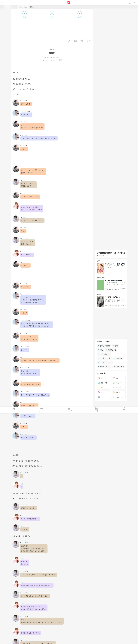The image size is (138, 644).
Task: Select the 銀魂 tag
Action: [x=115, y=346]
